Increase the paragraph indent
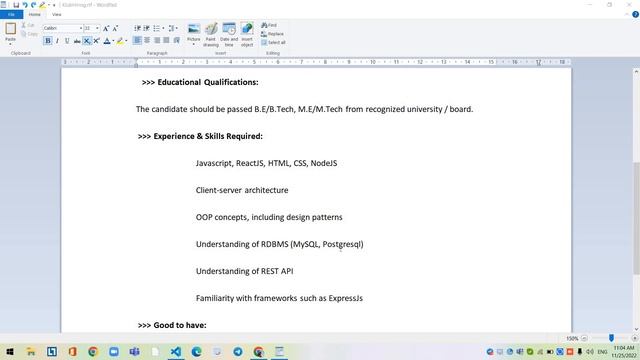The width and height of the screenshot is (640, 360). 147,28
